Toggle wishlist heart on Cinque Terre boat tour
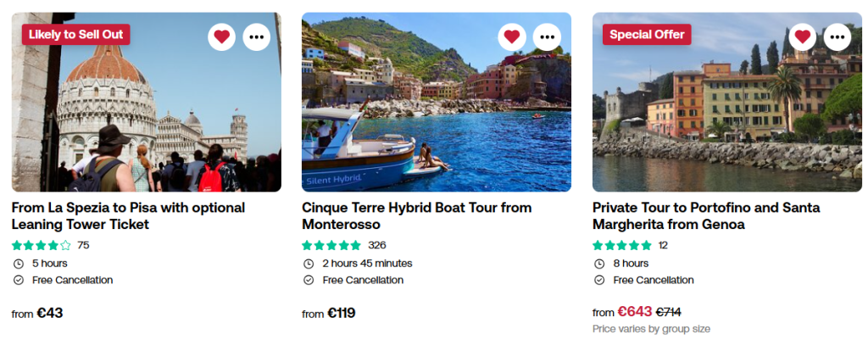Screen dimensions: 868x357 (x=511, y=36)
